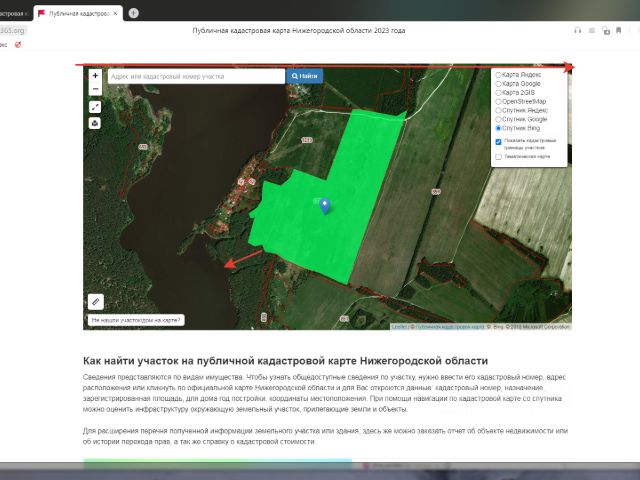Click the print map icon

[95, 123]
